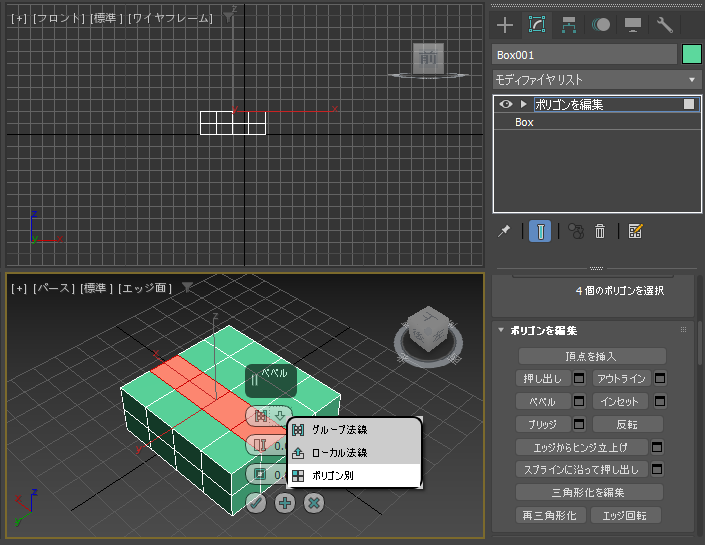This screenshot has height=545, width=705.
Task: Click エッジからヒンジ立上げ button
Action: pos(582,447)
